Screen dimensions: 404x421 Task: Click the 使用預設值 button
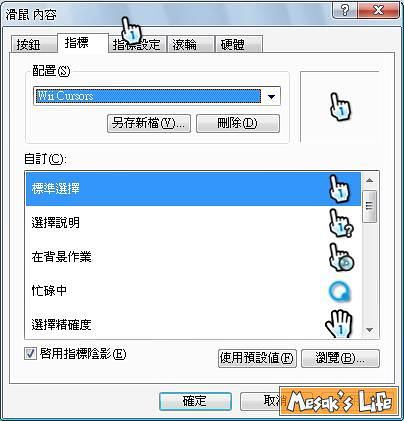click(x=257, y=358)
